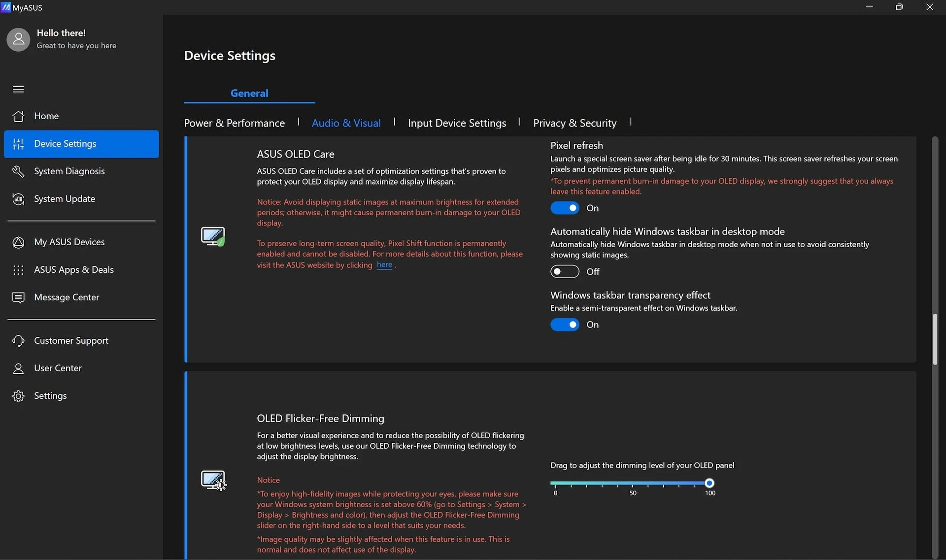Click the 'here' link about Pixel Shift
The height and width of the screenshot is (560, 946).
[x=384, y=265]
